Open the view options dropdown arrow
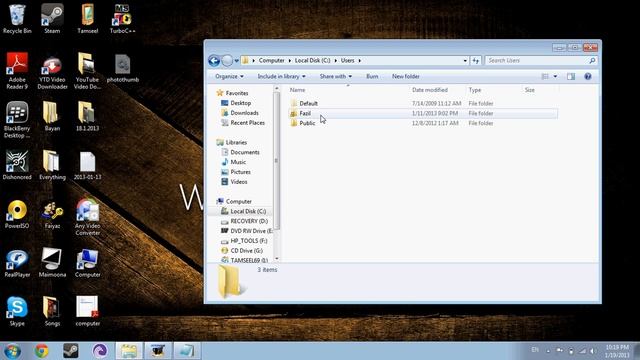The height and width of the screenshot is (360, 640). [555, 76]
